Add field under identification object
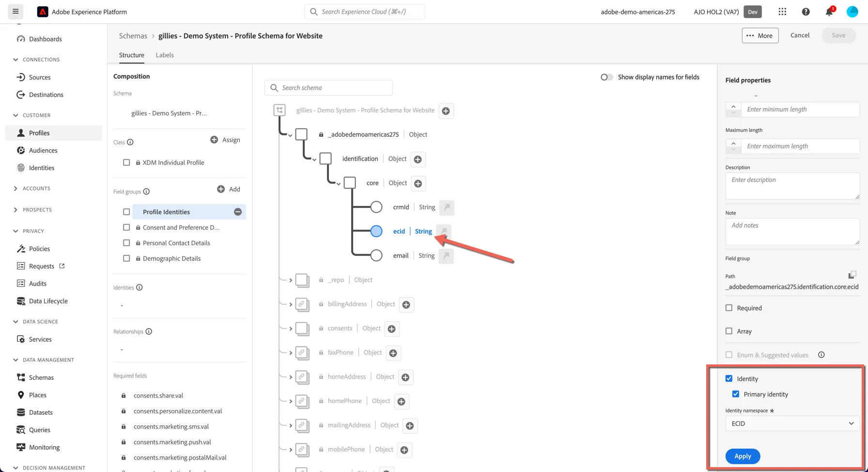The width and height of the screenshot is (868, 472). (x=418, y=159)
